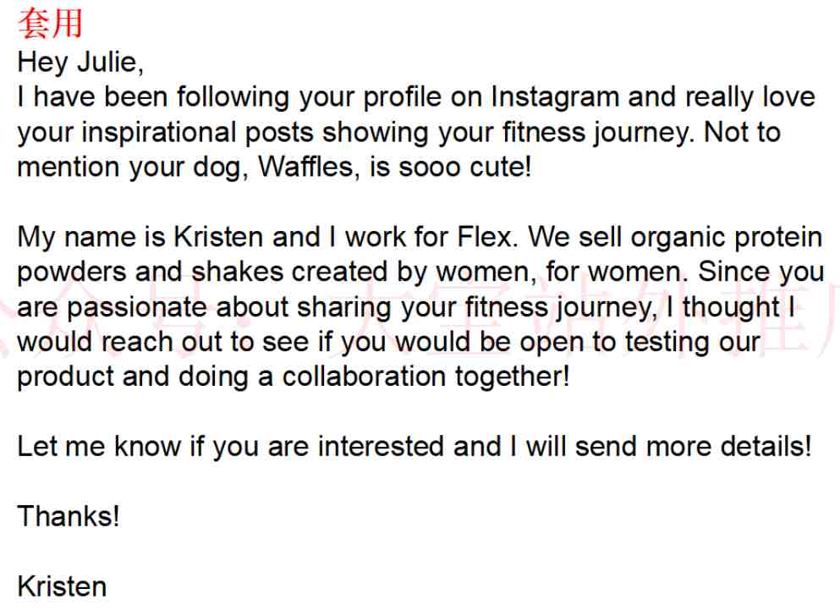840x616 pixels.
Task: Click the words "testing our"
Action: (x=693, y=343)
